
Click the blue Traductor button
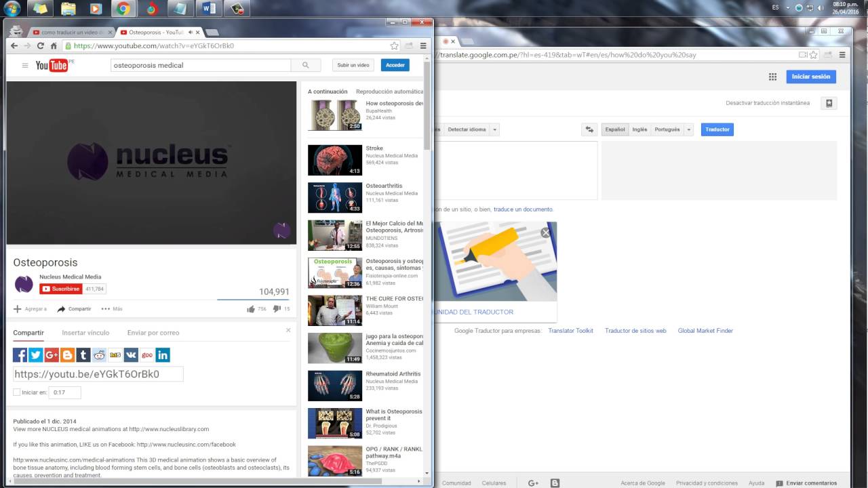pos(717,129)
